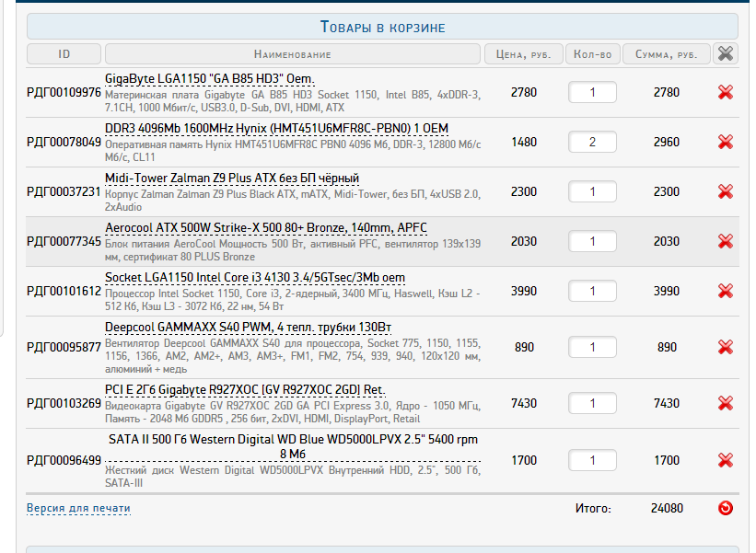Viewport: 756px width, 553px height.
Task: Click the Цена, руб. column header
Action: 524,53
